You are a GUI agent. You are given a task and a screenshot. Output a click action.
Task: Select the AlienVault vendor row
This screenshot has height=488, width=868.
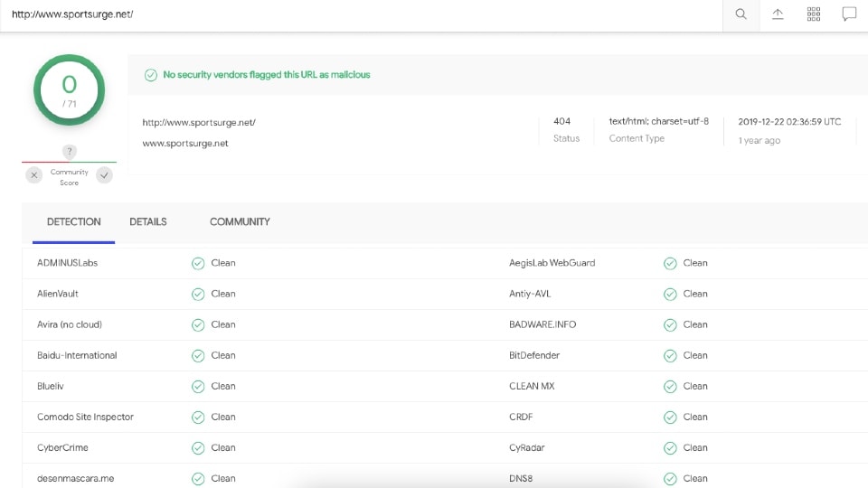(x=58, y=294)
